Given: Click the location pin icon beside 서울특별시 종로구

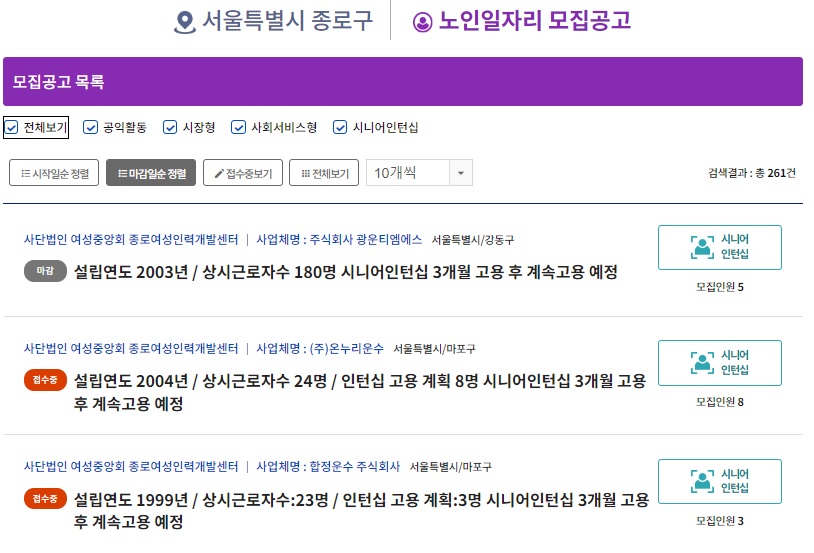Looking at the screenshot, I should click(184, 22).
